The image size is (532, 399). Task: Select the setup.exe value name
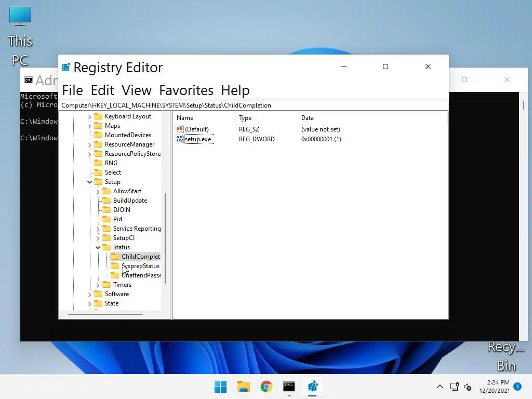(199, 139)
